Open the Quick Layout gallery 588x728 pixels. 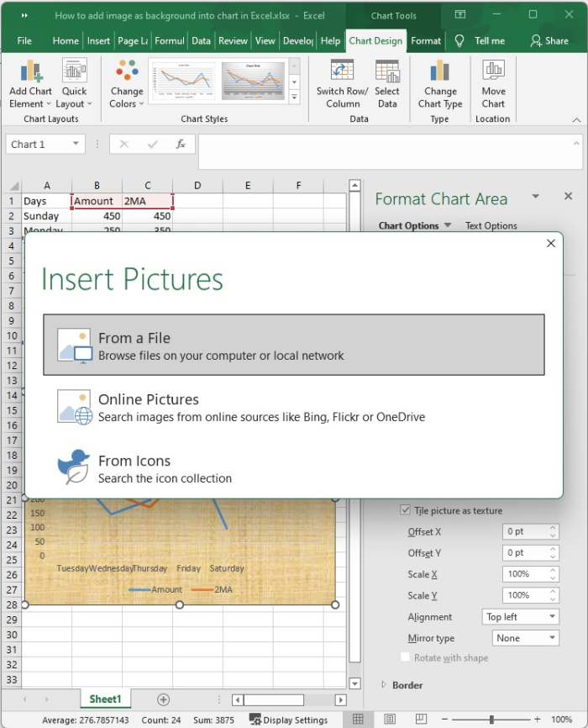pos(74,83)
